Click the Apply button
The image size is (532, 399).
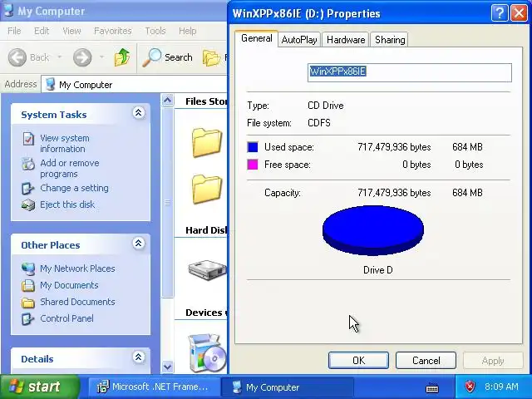pyautogui.click(x=493, y=360)
